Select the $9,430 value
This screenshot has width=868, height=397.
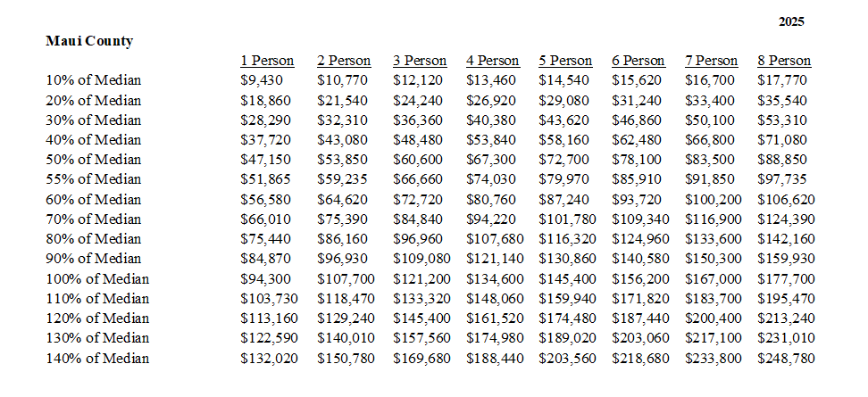click(262, 80)
